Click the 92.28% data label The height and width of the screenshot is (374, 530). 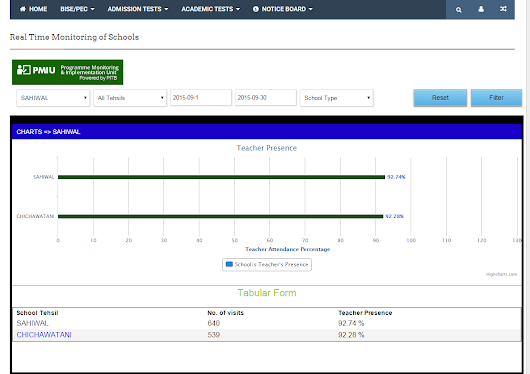pyautogui.click(x=394, y=216)
